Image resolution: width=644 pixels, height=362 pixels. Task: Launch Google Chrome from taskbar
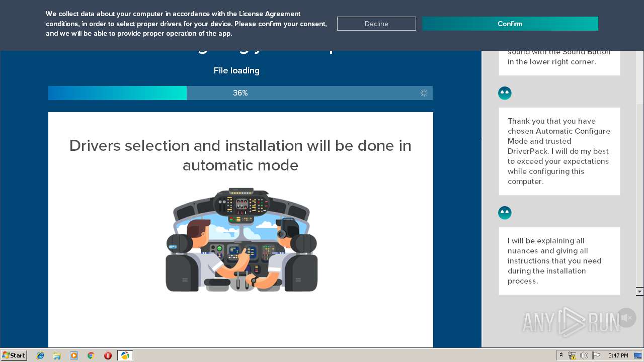[91, 355]
